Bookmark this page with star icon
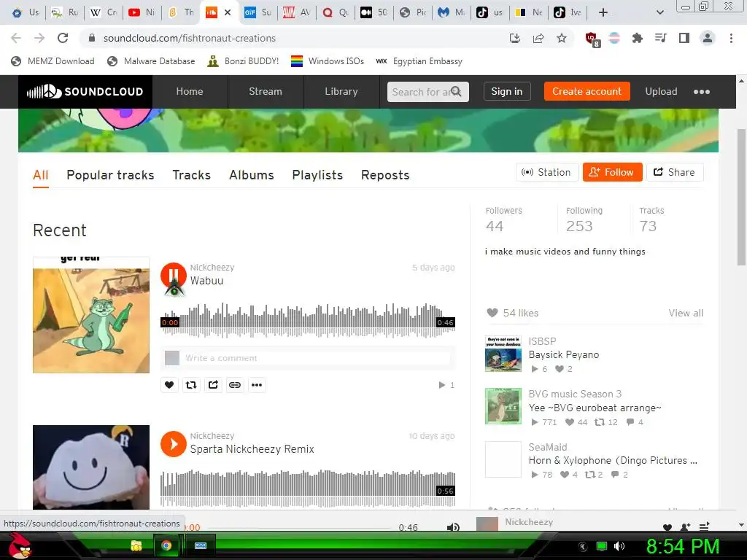The height and width of the screenshot is (560, 747). coord(562,38)
